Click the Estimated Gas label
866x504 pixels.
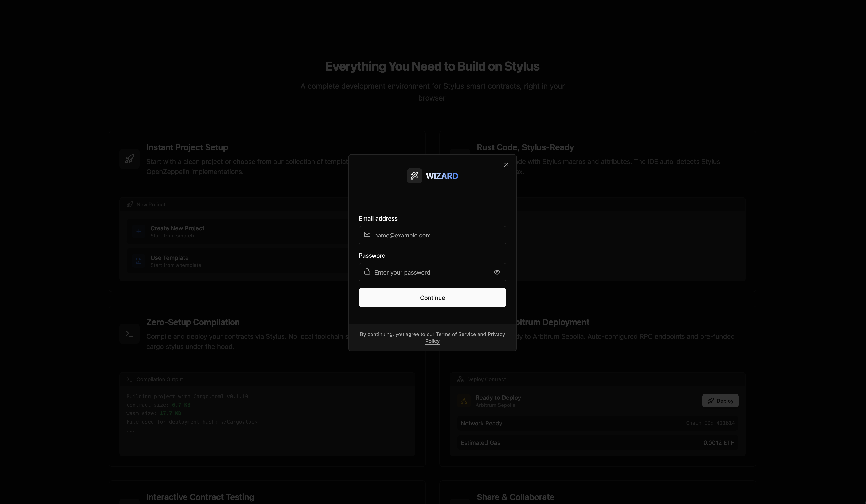coord(480,442)
